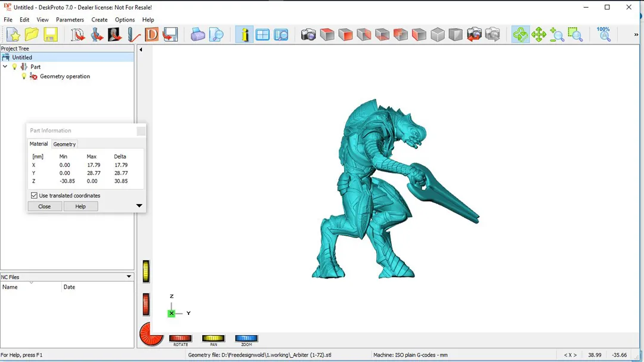Select the dark gray cube view icon
The height and width of the screenshot is (362, 644).
(x=456, y=35)
